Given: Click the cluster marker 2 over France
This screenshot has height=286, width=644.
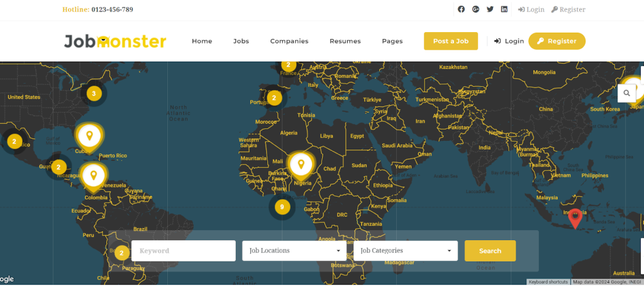Looking at the screenshot, I should click(288, 65).
